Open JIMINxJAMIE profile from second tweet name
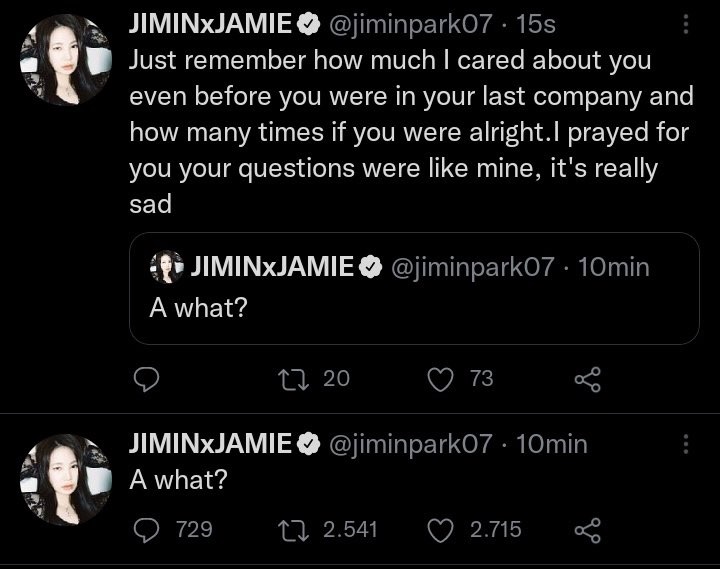Screen dimensions: 720x569 coord(210,443)
